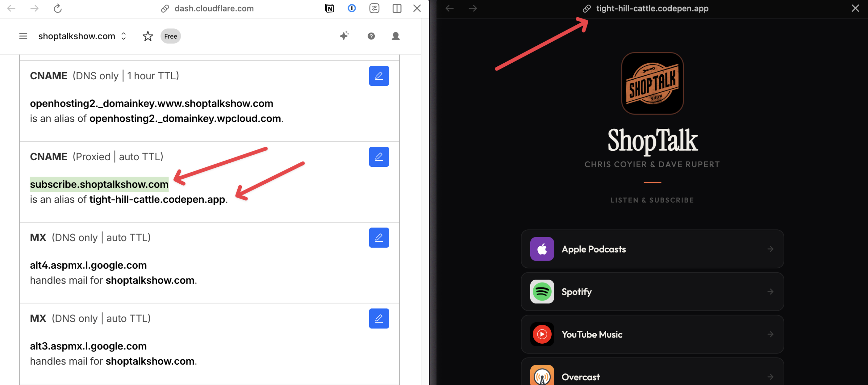Open the Spotify subscribe link

click(652, 292)
